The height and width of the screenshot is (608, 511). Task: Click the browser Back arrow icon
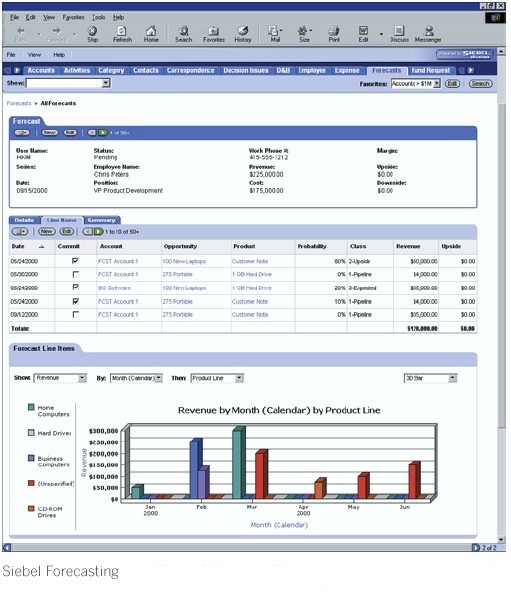pyautogui.click(x=21, y=31)
